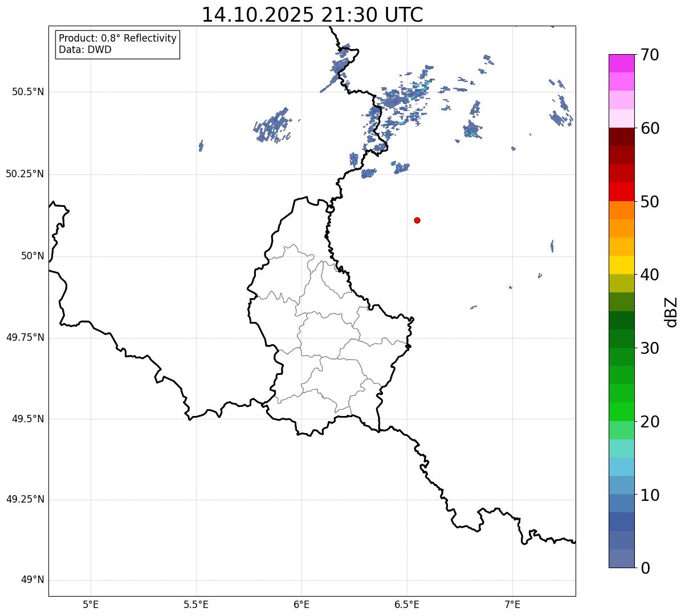This screenshot has height=616, width=685.
Task: Click the 70 tick label on colorbar
Action: click(x=649, y=55)
